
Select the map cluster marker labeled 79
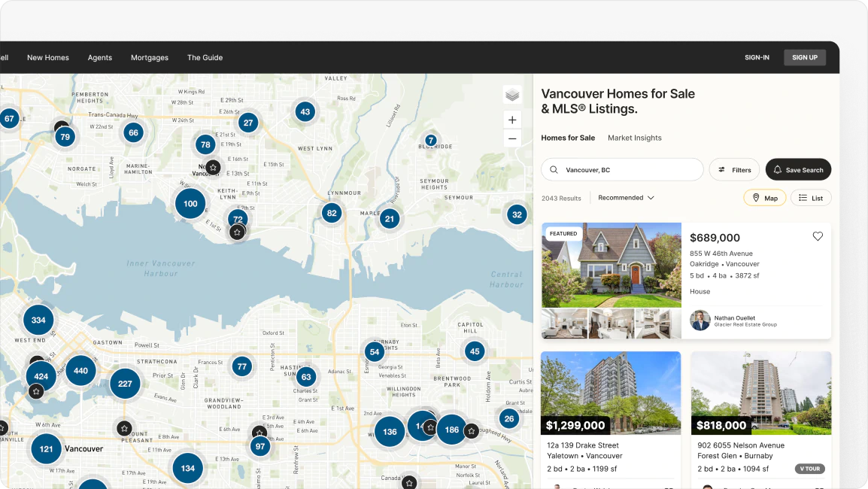pyautogui.click(x=65, y=137)
